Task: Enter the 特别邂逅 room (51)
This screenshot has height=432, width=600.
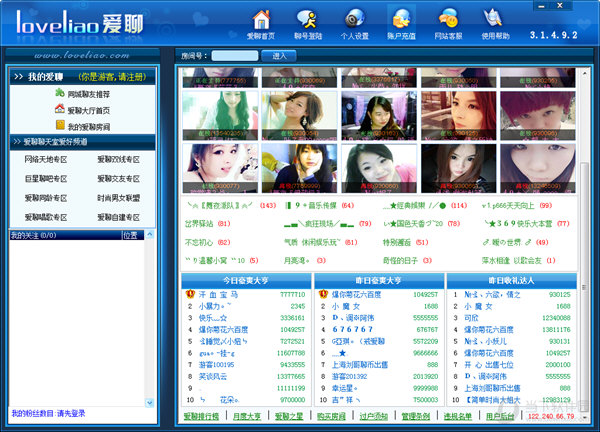Action: tap(406, 242)
